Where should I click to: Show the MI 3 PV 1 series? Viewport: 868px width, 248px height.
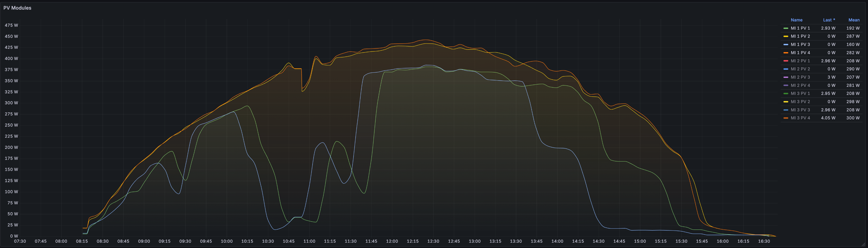[x=800, y=93]
